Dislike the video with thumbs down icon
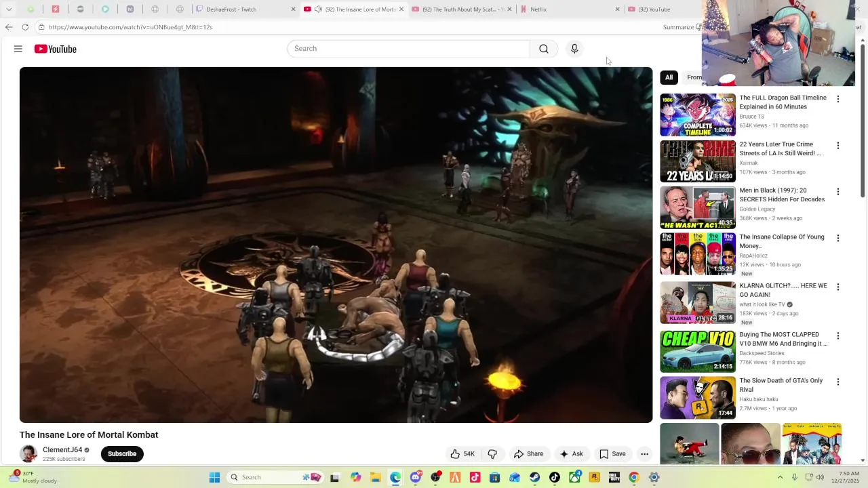Viewport: 868px width, 488px height. [x=493, y=454]
